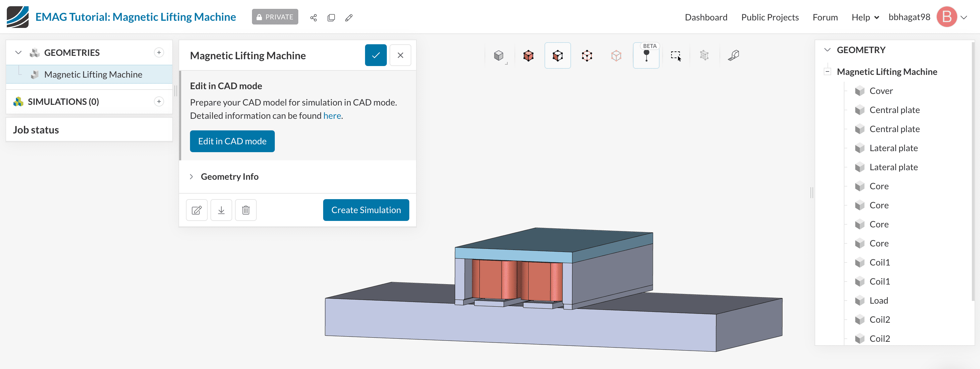The width and height of the screenshot is (980, 369).
Task: Choose the faded node selection cube icon
Action: (616, 55)
